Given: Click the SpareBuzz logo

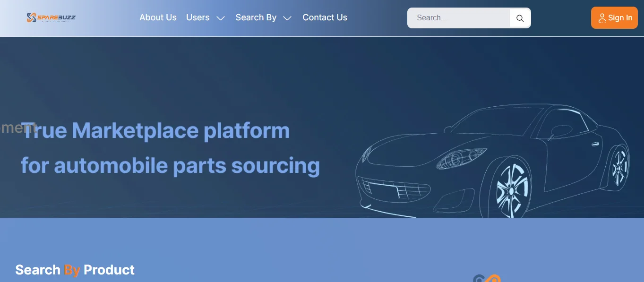Looking at the screenshot, I should [52, 17].
